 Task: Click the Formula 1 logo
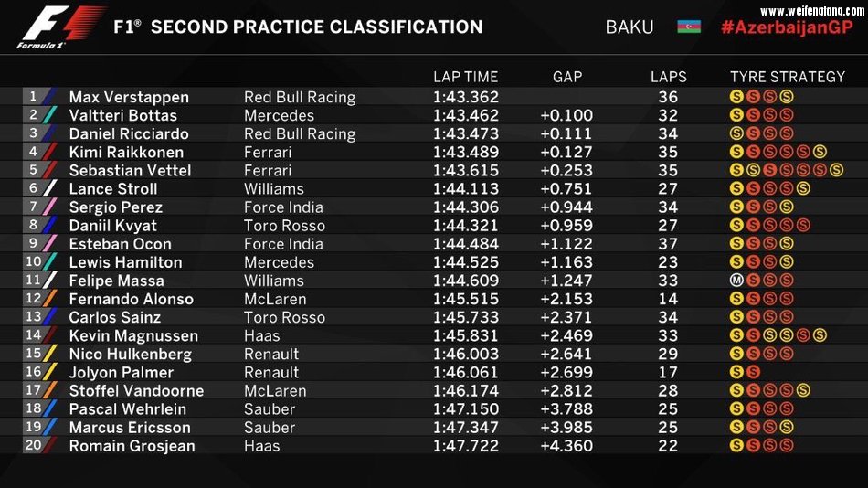point(61,27)
